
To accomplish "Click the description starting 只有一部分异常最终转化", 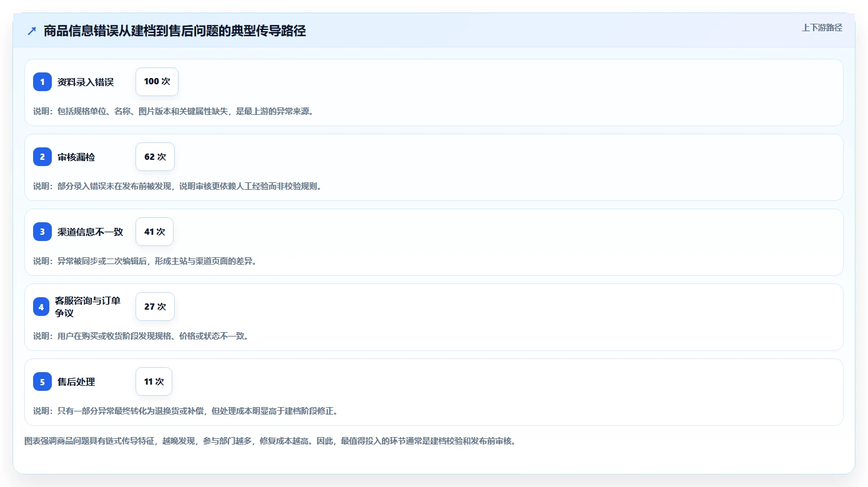I will click(x=185, y=411).
